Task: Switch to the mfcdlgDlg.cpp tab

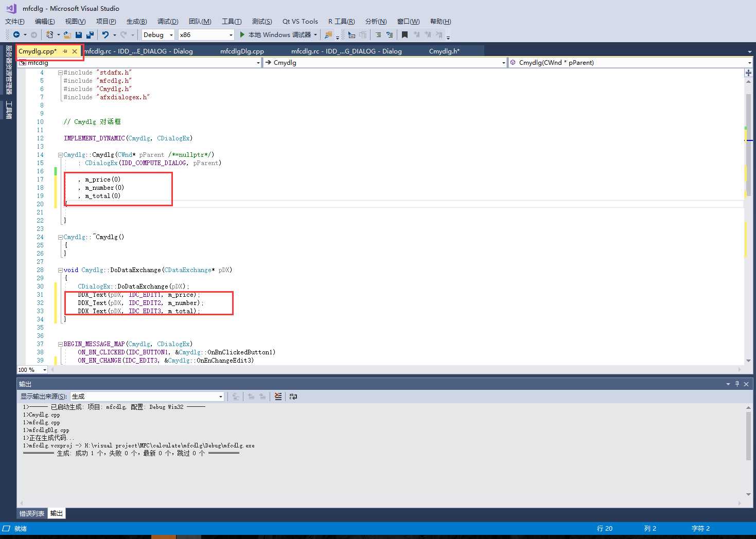Action: coord(242,51)
